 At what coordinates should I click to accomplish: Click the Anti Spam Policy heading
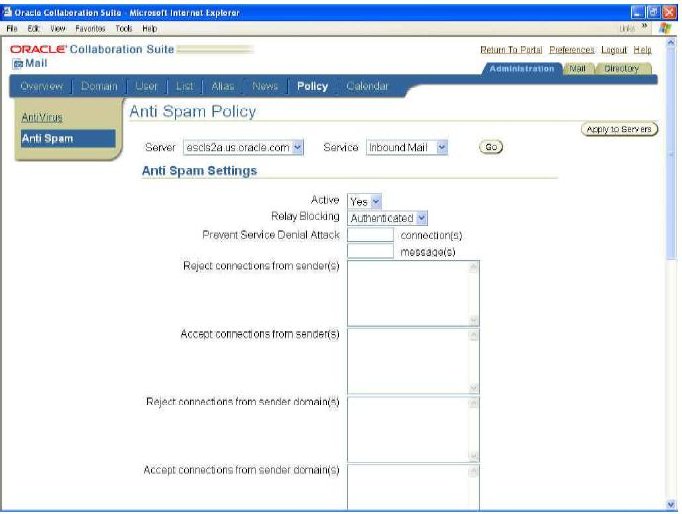tap(193, 112)
